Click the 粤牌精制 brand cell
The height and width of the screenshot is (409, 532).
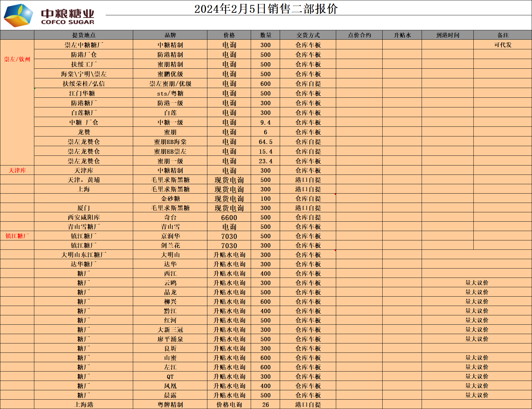pyautogui.click(x=170, y=405)
